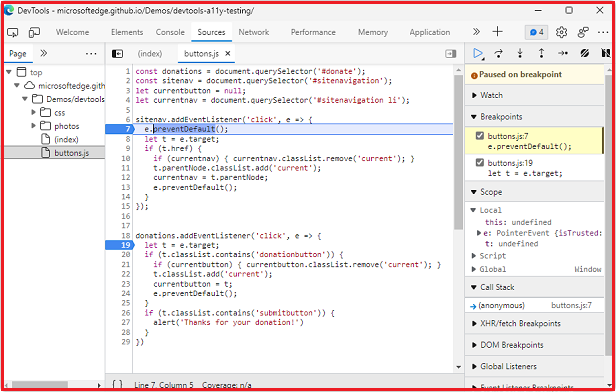Viewport: 616px width, 392px height.
Task: Open the Performance tab
Action: click(x=313, y=32)
